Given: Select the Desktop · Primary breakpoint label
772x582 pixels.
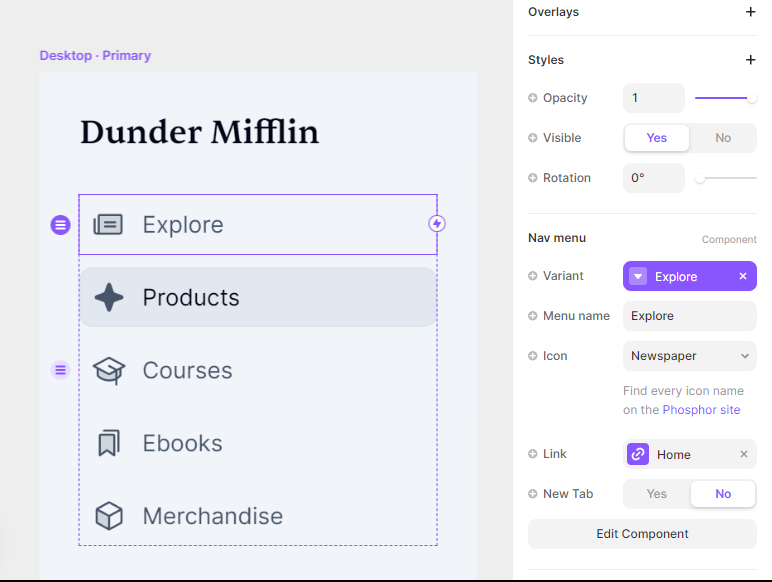Looking at the screenshot, I should (x=95, y=56).
